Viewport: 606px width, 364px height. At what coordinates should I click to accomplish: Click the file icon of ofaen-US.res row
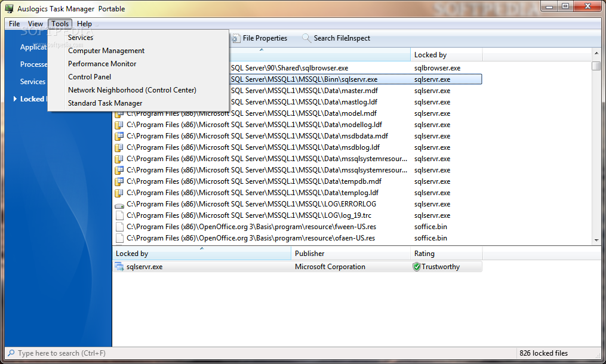click(x=119, y=238)
